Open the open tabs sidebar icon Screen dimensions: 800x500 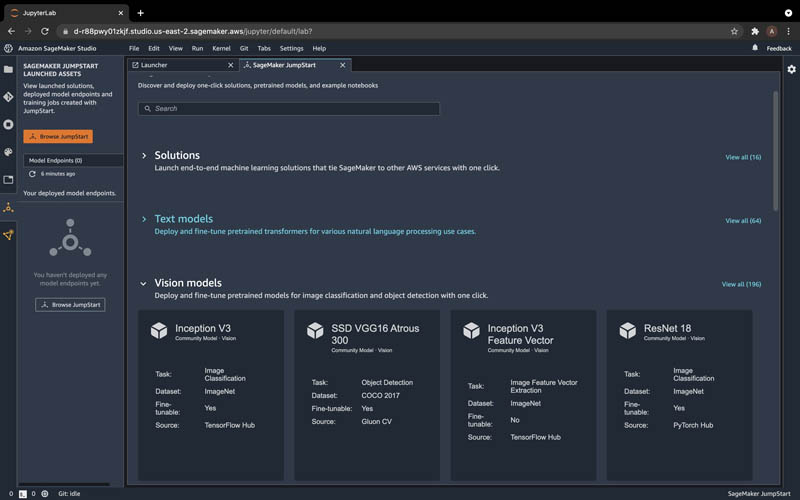click(8, 180)
